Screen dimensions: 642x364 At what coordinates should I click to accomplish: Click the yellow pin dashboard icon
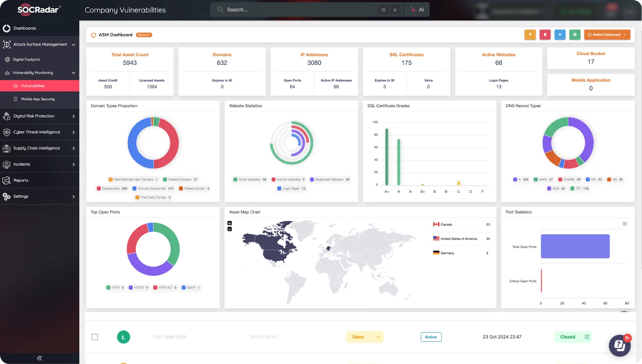(x=530, y=35)
